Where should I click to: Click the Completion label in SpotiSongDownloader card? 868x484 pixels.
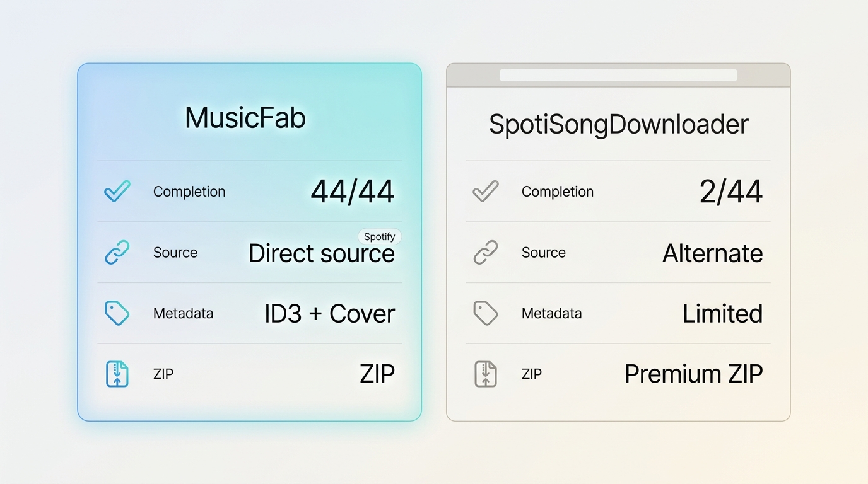pyautogui.click(x=558, y=192)
